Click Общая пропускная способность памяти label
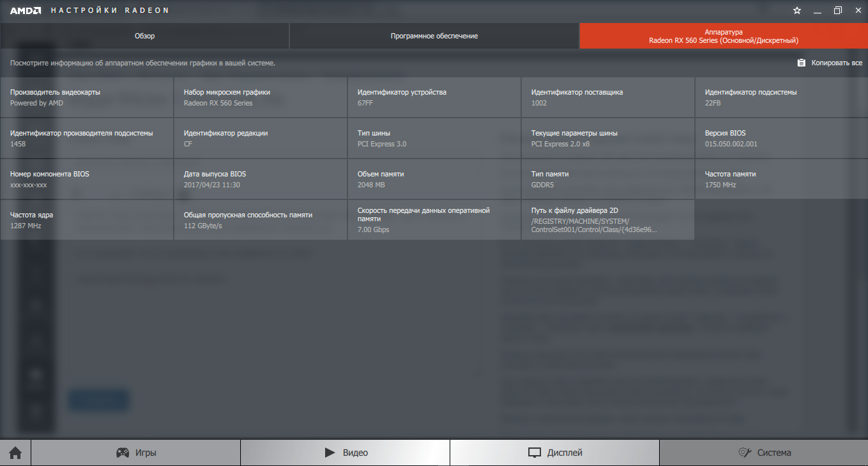This screenshot has height=466, width=868. [x=248, y=215]
